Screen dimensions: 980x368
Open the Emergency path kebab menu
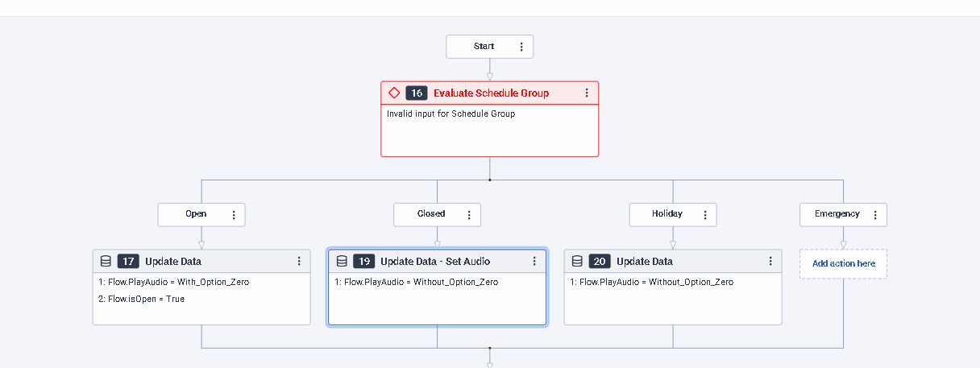click(x=875, y=215)
